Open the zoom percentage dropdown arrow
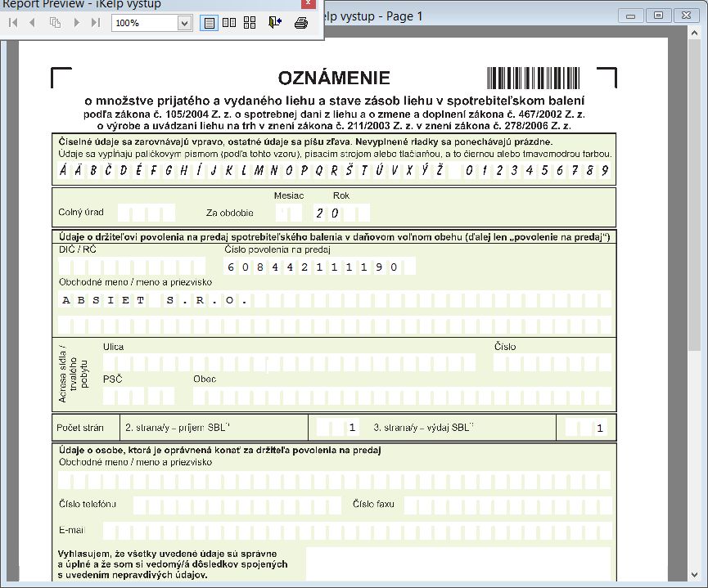 point(185,23)
